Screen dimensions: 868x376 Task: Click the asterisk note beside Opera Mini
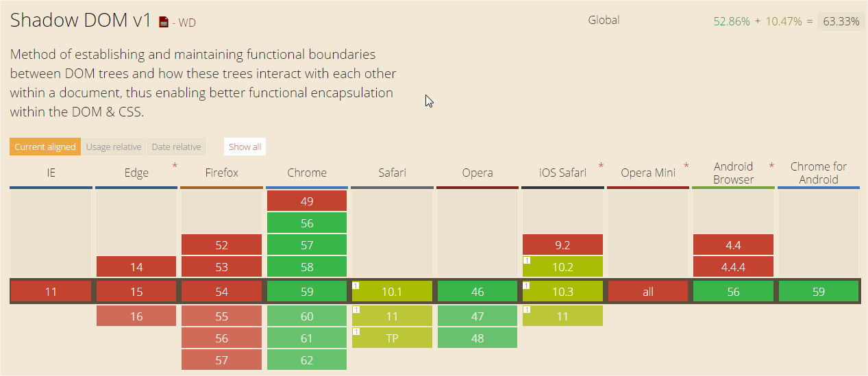(686, 166)
